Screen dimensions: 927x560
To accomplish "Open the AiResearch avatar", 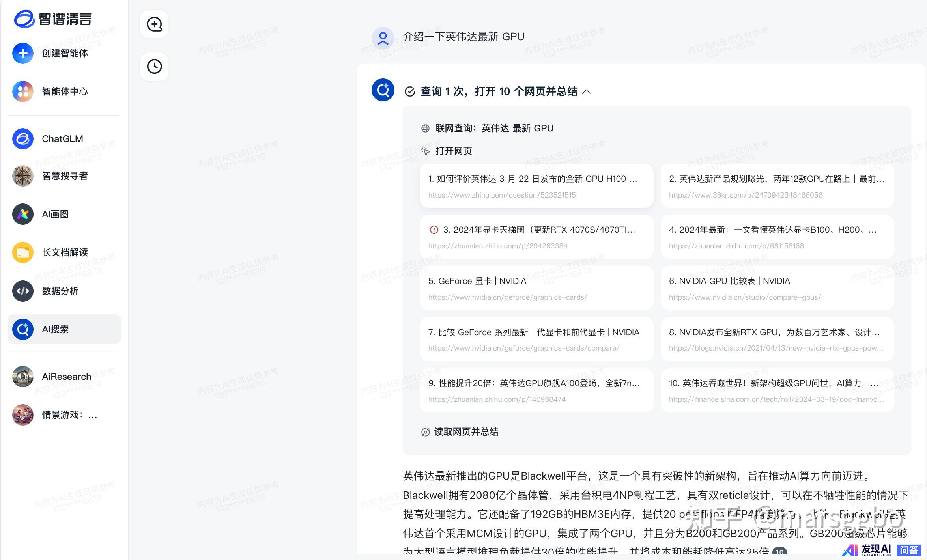I will (x=23, y=377).
